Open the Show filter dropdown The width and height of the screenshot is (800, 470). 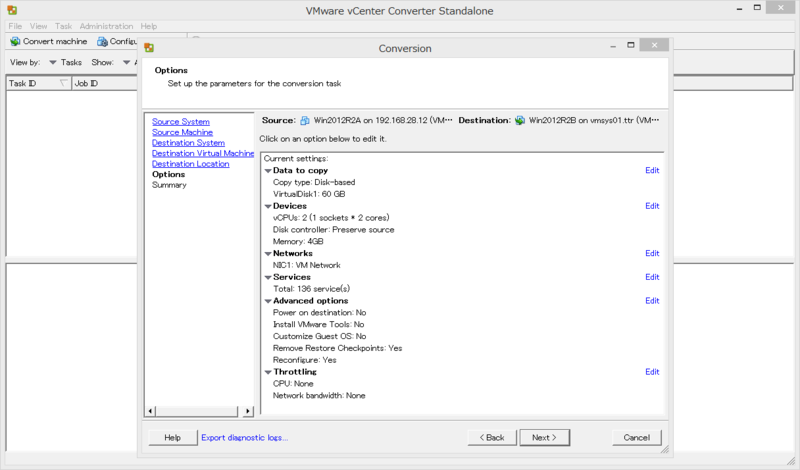126,63
